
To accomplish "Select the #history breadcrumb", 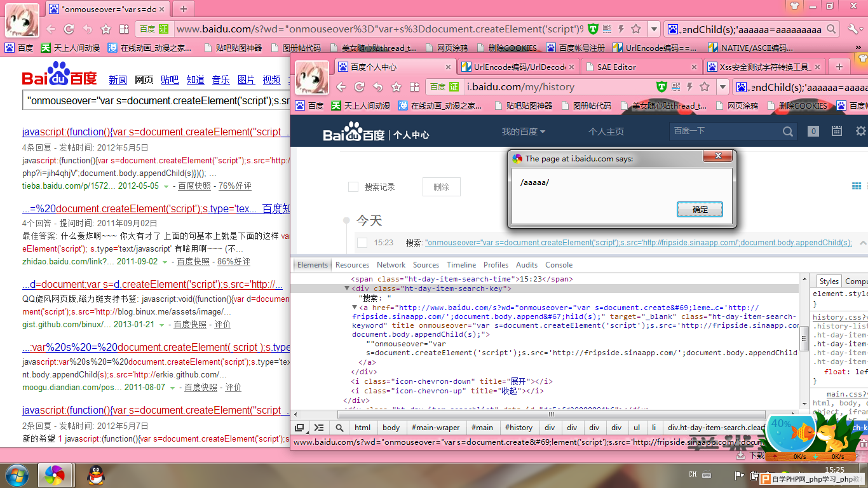I will point(519,428).
